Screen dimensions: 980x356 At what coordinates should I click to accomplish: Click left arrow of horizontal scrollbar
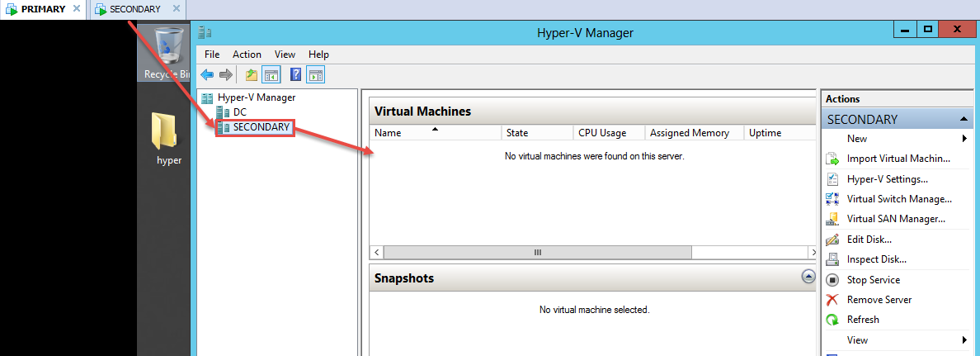tap(377, 252)
